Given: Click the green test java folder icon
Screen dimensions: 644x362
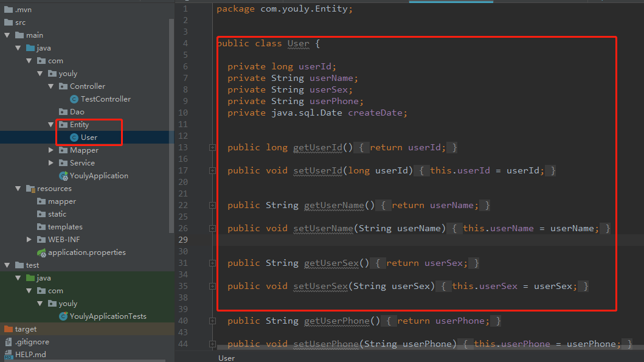Looking at the screenshot, I should pyautogui.click(x=30, y=278).
